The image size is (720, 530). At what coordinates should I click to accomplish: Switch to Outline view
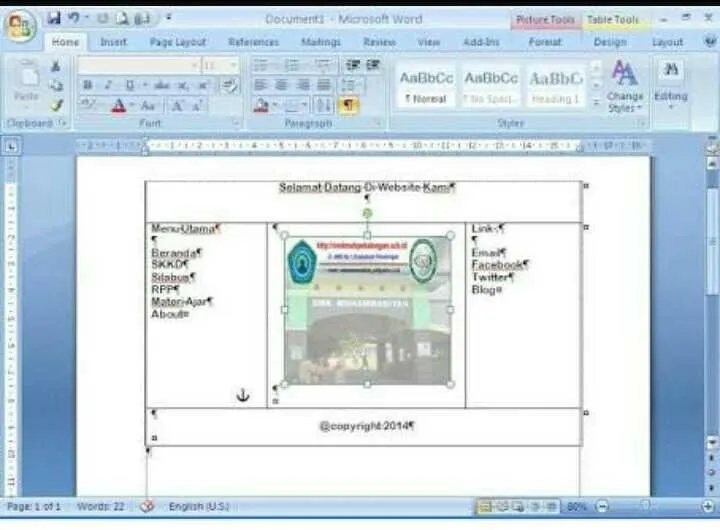pos(535,506)
